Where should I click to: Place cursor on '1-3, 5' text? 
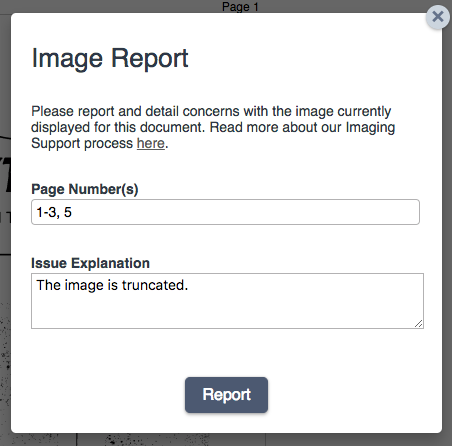pos(54,212)
